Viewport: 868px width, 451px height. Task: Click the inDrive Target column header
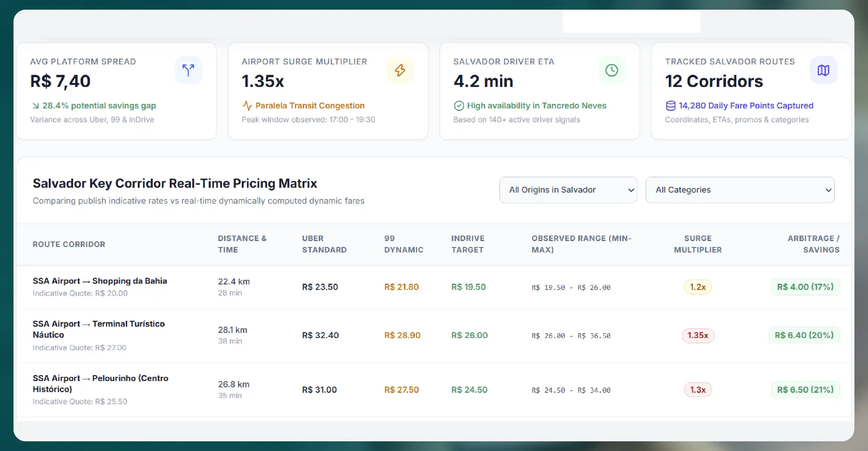[x=468, y=244]
